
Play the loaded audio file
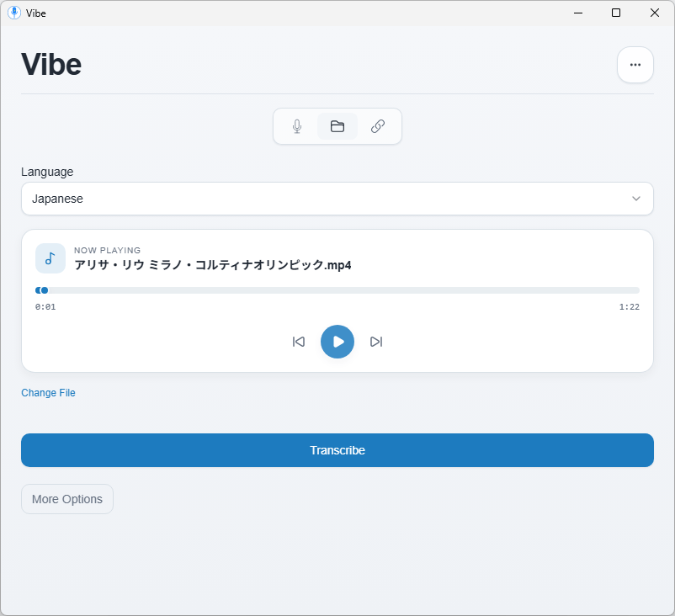pyautogui.click(x=337, y=342)
